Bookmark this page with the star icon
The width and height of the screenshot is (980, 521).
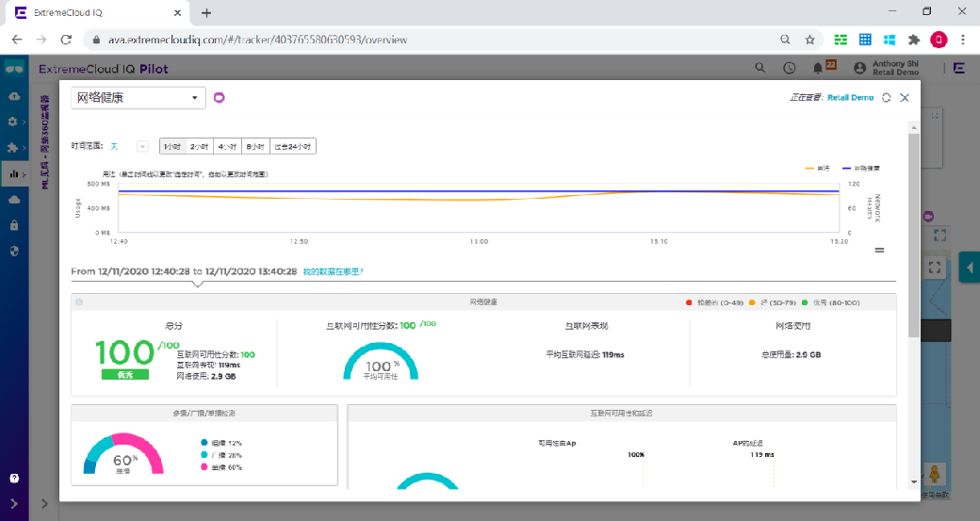[x=810, y=40]
